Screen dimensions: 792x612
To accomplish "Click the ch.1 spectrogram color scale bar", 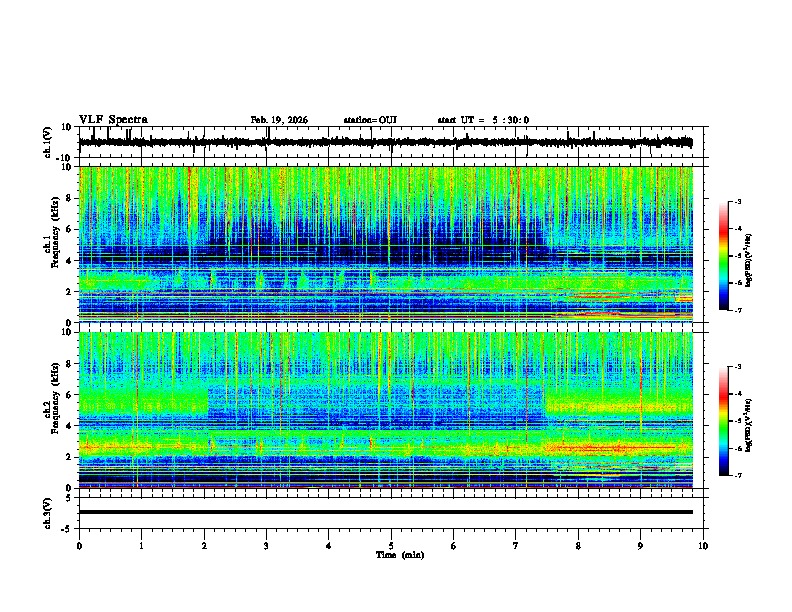I will pos(723,256).
